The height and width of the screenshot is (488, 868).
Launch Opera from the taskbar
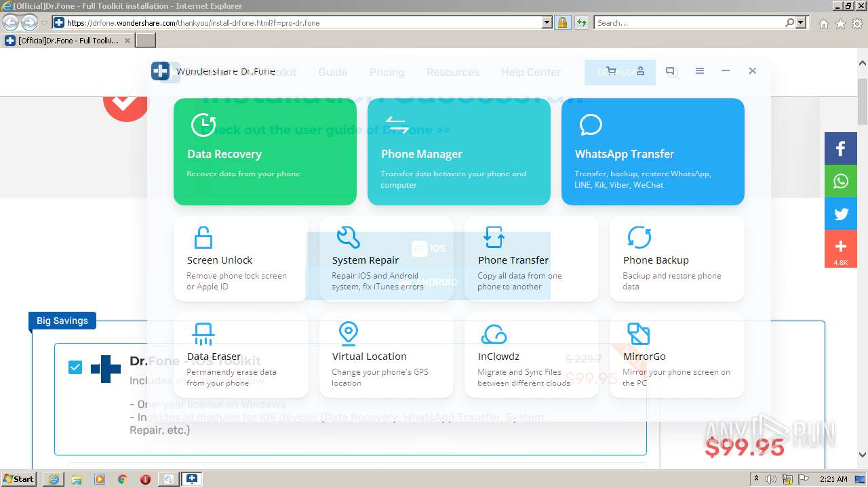145,479
